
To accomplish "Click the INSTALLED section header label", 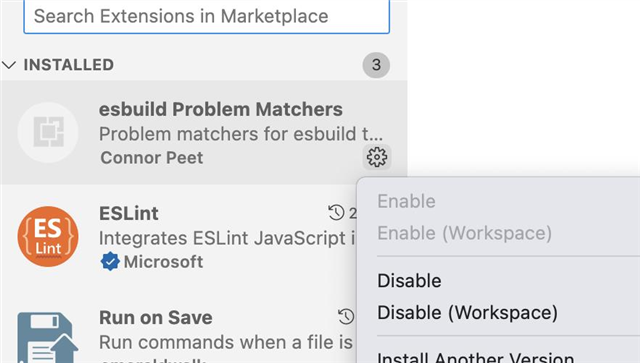I will point(69,65).
